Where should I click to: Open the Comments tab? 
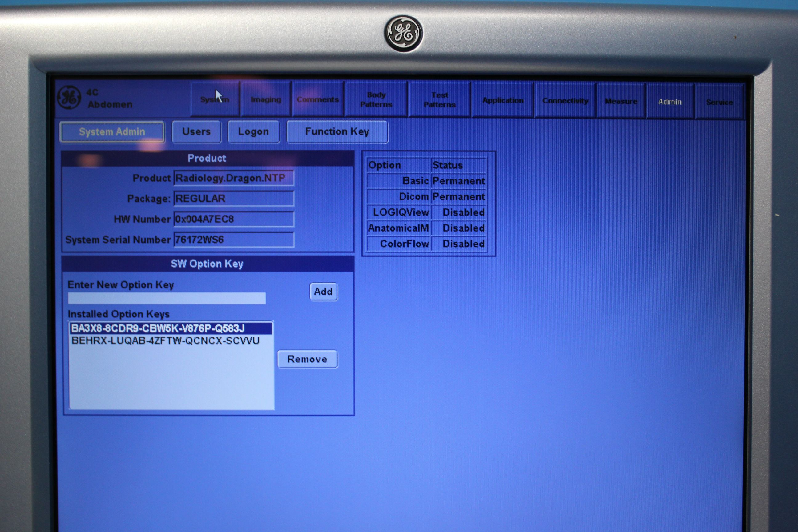pyautogui.click(x=318, y=99)
